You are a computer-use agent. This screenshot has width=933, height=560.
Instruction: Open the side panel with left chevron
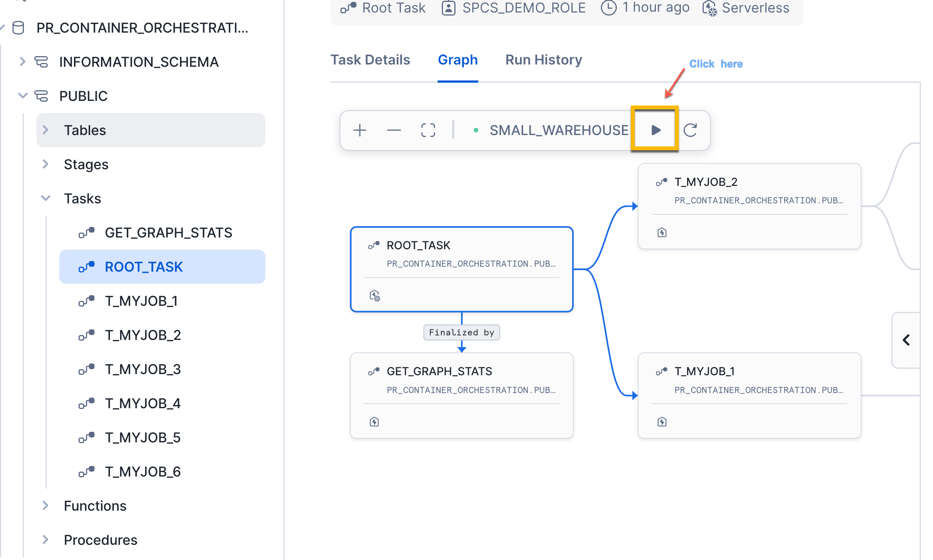[x=906, y=340]
